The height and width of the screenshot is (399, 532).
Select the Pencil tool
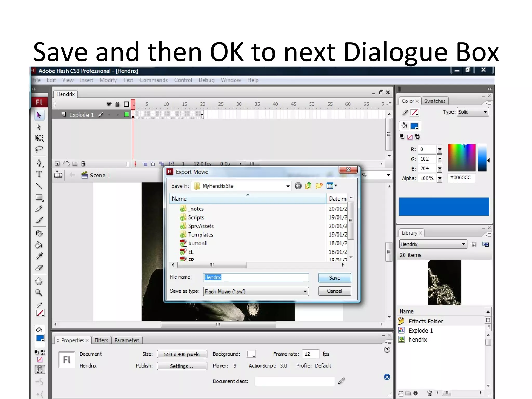[x=39, y=209]
